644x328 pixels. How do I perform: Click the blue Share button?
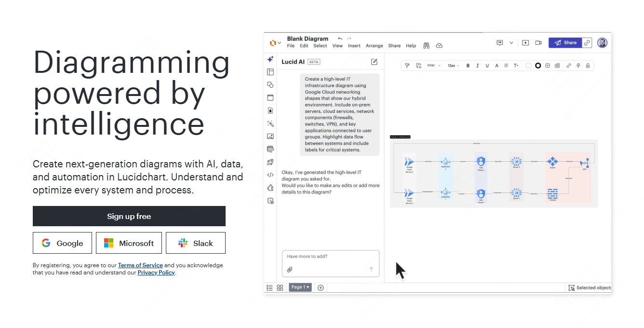click(x=565, y=42)
